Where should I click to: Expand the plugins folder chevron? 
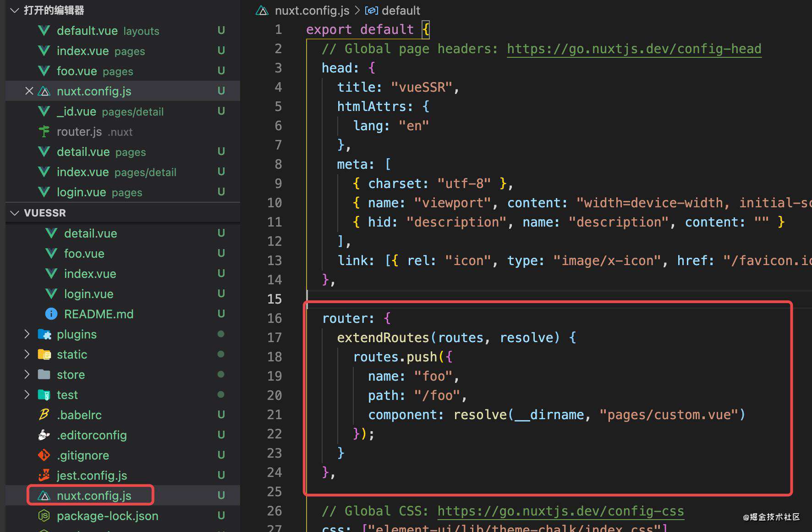(x=27, y=334)
